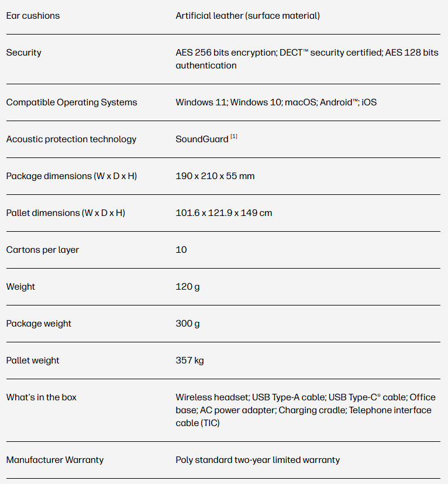Viewport: 448px width, 484px height.
Task: Select the Package weight label
Action: pos(39,324)
